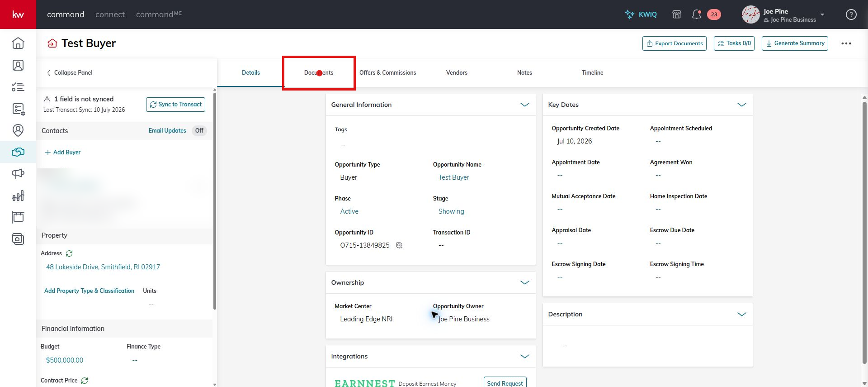Click Leading Edge NRI market center

(366, 319)
